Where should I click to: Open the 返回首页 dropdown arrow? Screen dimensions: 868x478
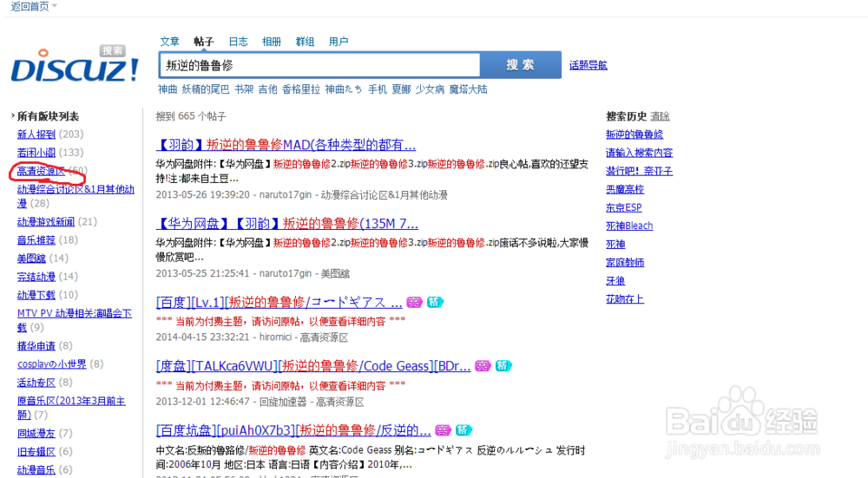pos(54,6)
